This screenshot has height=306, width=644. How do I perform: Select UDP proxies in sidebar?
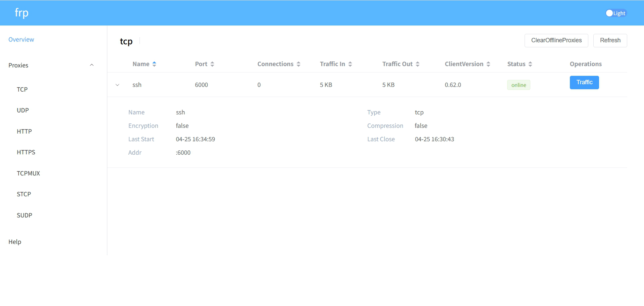(x=23, y=110)
